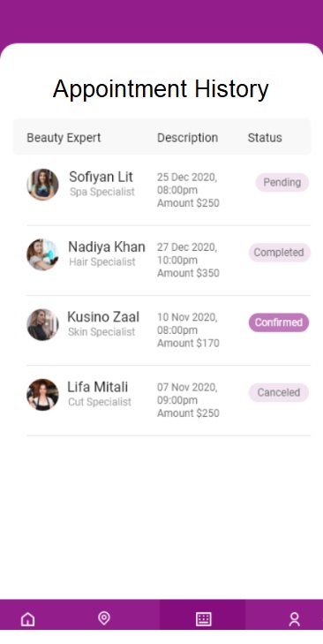Tap Kusino Zaal's profile photo
Image resolution: width=323 pixels, height=644 pixels.
click(42, 324)
